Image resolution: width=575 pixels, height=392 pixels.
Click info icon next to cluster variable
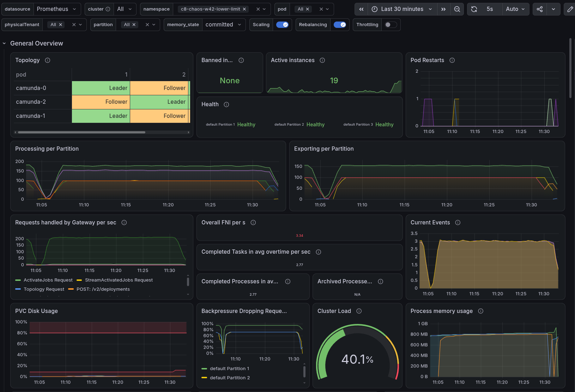(108, 9)
